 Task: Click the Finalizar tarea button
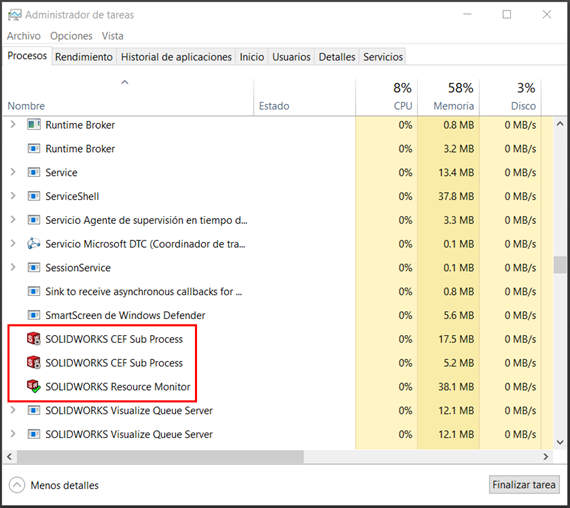click(524, 485)
